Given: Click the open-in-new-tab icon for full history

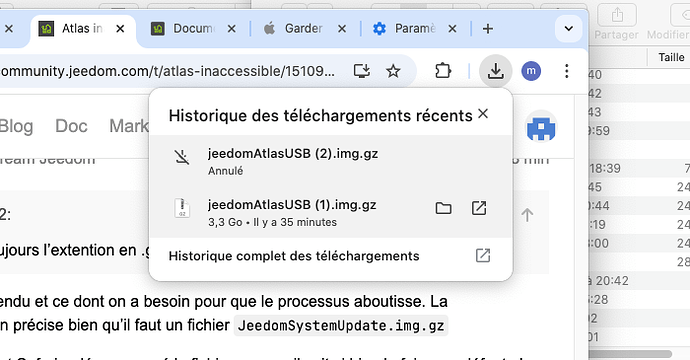Looking at the screenshot, I should point(483,256).
